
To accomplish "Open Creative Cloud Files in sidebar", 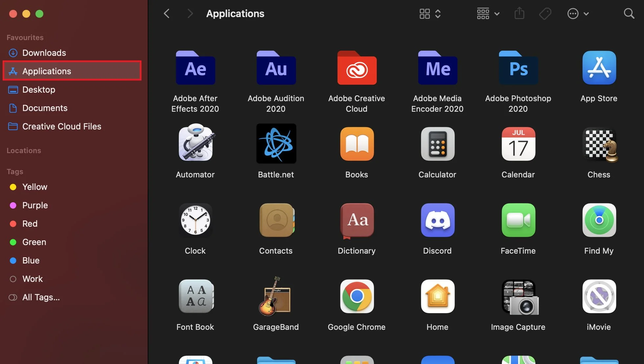I will click(62, 126).
